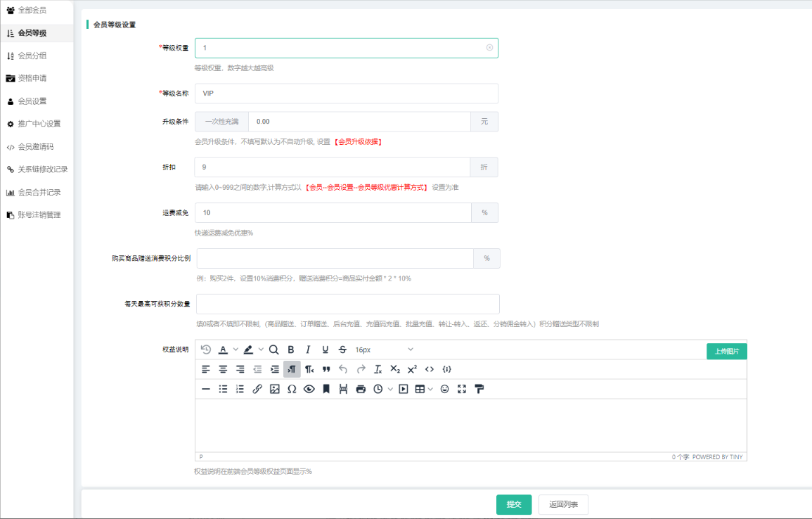Image resolution: width=812 pixels, height=519 pixels.
Task: Enter fullscreen mode in the editor
Action: coord(462,389)
